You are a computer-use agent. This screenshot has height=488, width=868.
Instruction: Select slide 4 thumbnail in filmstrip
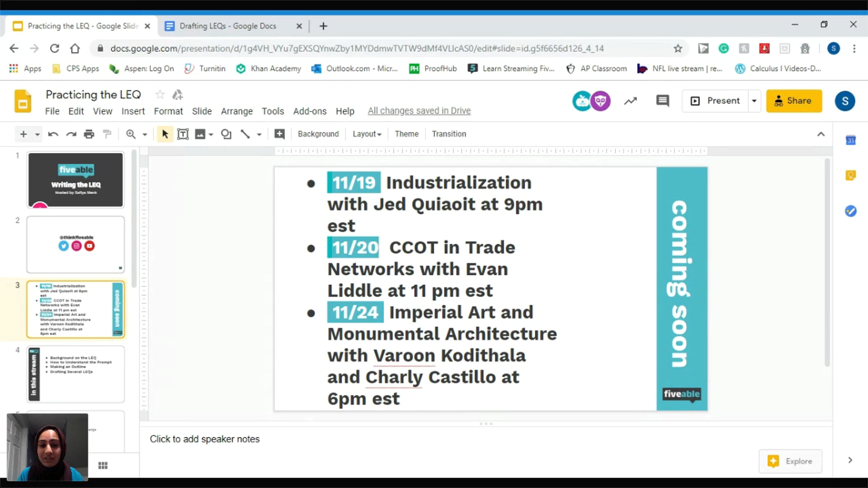click(x=76, y=374)
